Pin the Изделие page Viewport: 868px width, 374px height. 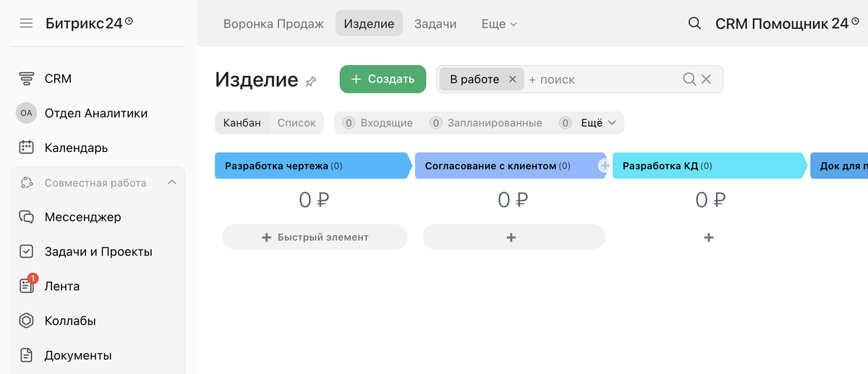coord(311,81)
